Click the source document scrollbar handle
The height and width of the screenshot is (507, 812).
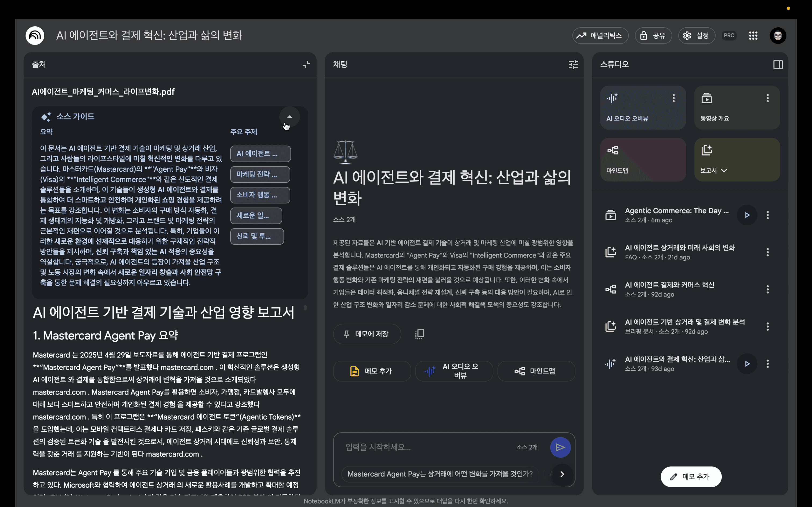(x=305, y=307)
